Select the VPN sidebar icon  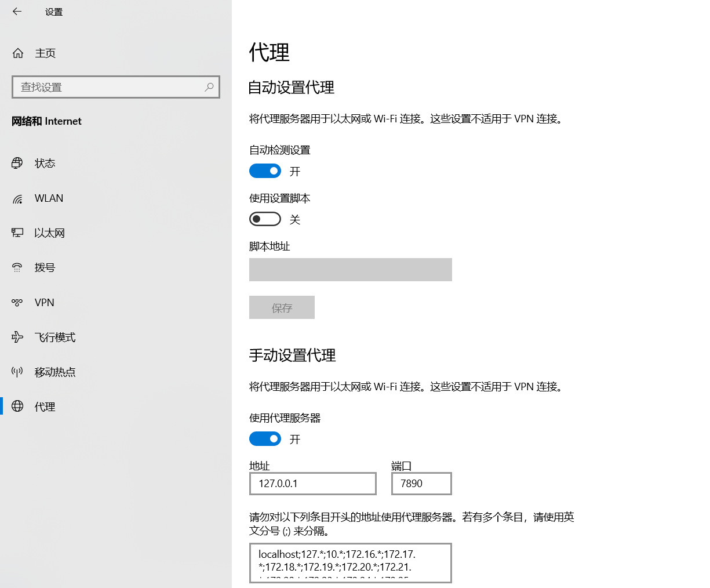coord(17,302)
